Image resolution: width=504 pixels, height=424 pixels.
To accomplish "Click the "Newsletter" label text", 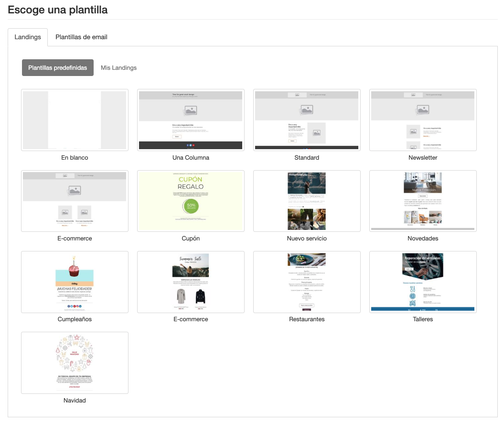I will [423, 157].
